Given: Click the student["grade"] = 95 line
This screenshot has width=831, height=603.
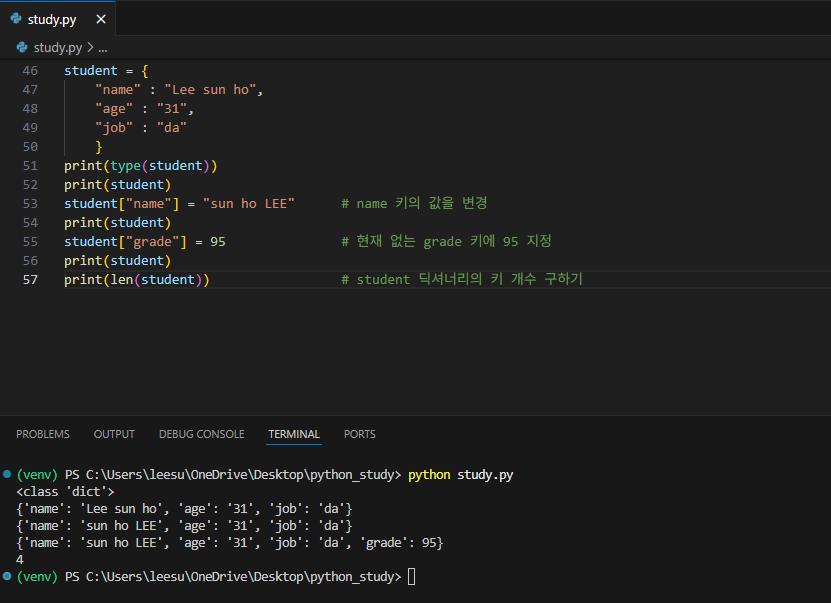Looking at the screenshot, I should 145,242.
